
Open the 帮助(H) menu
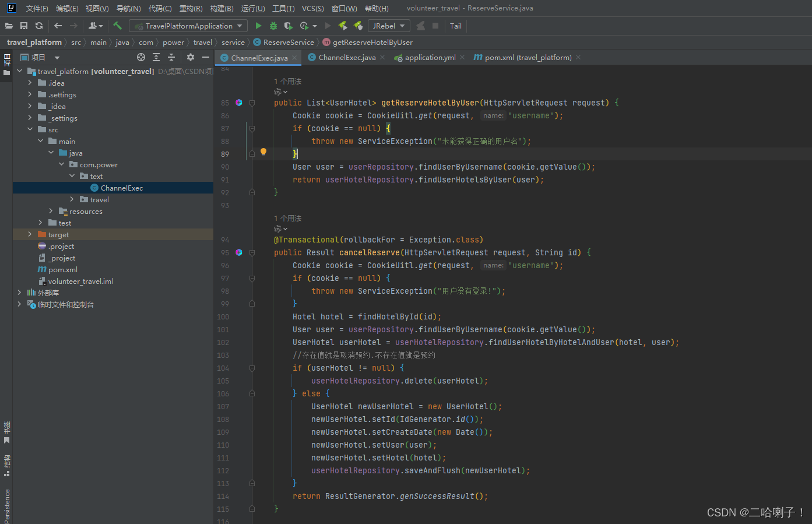[377, 8]
